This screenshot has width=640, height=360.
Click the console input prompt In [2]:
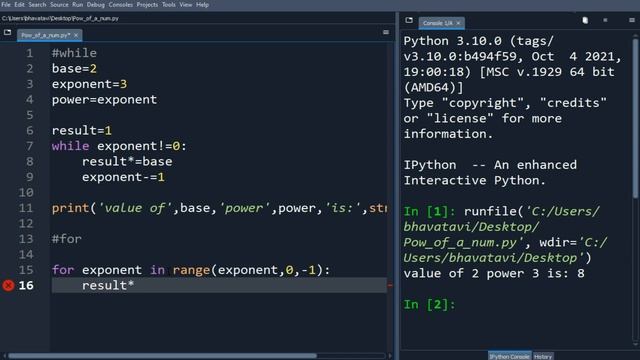pos(429,304)
